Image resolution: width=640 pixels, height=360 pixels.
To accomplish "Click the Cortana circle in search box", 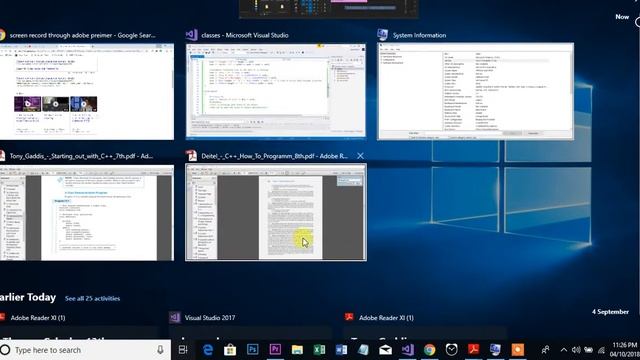I will pyautogui.click(x=5, y=350).
